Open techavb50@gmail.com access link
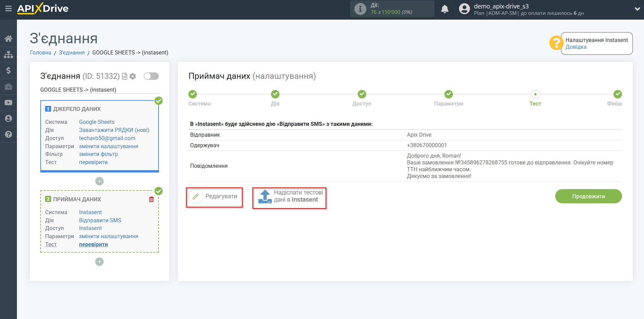Screen dimensions: 644x319 [107, 138]
